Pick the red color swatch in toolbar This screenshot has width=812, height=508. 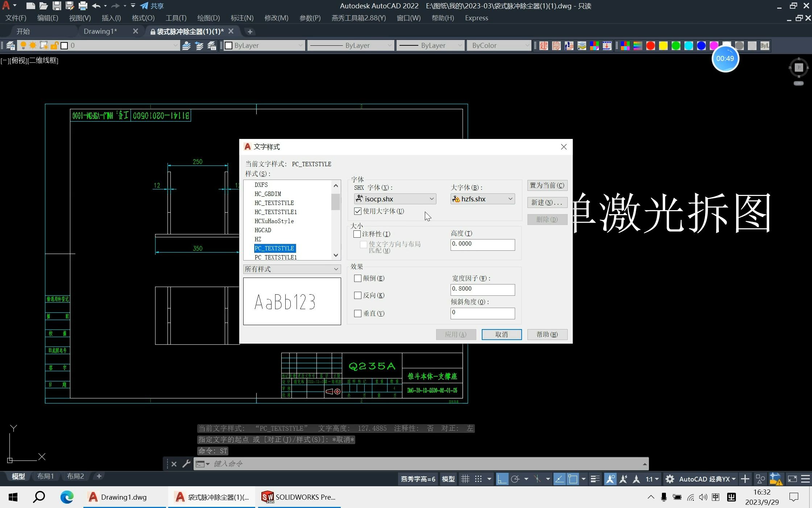650,45
